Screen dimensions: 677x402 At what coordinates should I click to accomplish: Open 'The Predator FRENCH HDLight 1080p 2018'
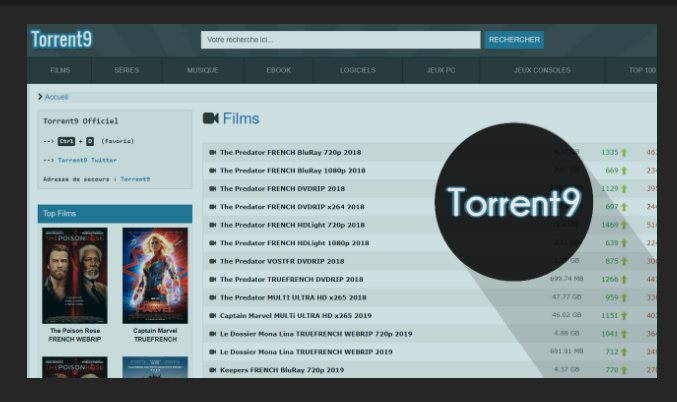[x=294, y=243]
